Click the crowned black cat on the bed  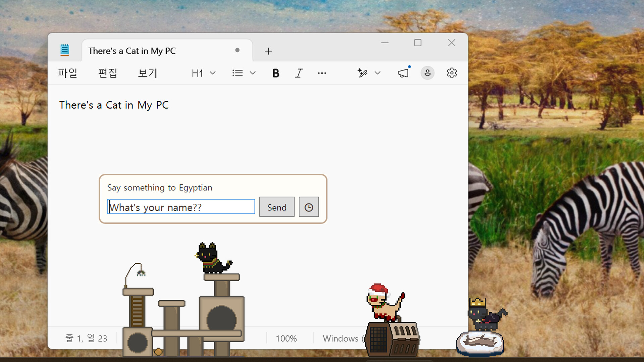point(487,314)
